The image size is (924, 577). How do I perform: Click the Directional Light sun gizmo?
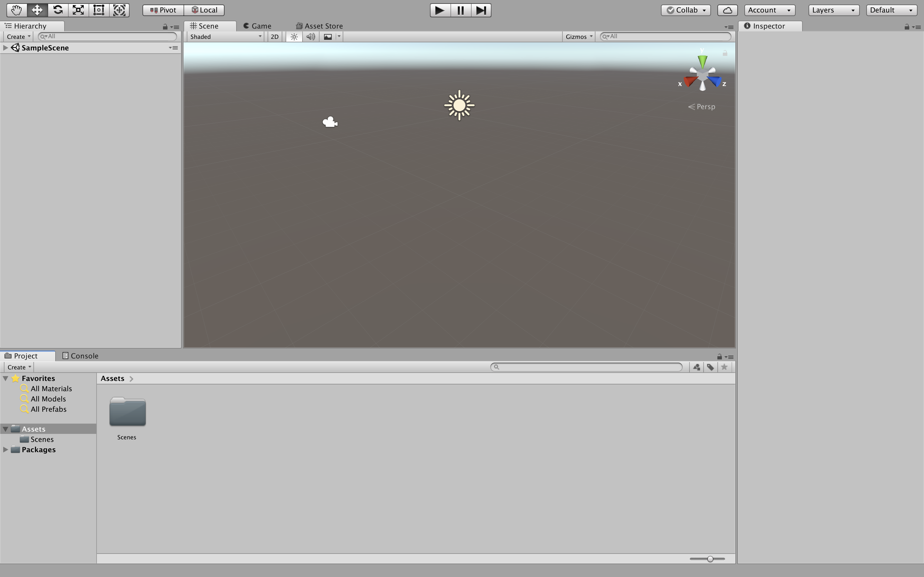point(459,105)
